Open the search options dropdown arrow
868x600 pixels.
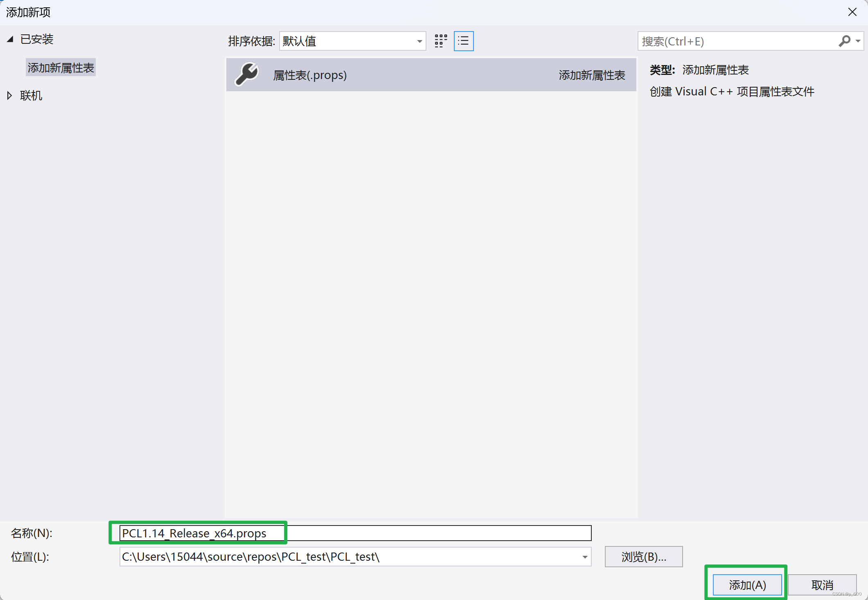858,41
